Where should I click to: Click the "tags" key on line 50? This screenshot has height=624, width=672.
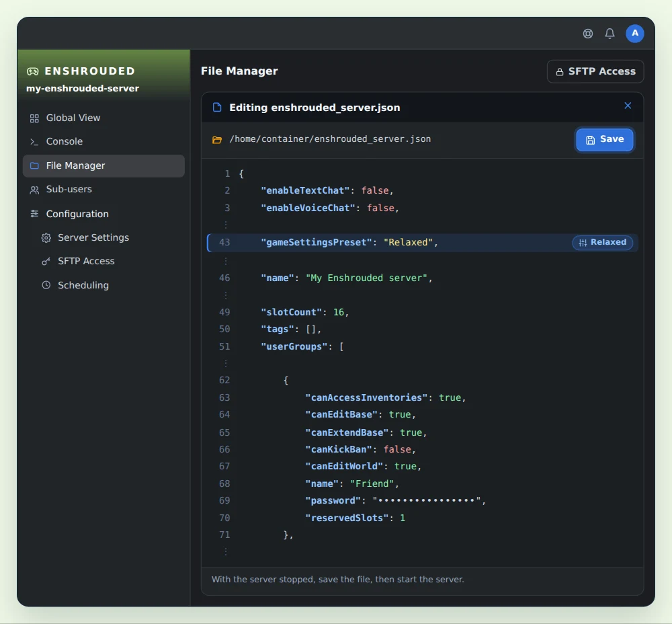tap(278, 329)
